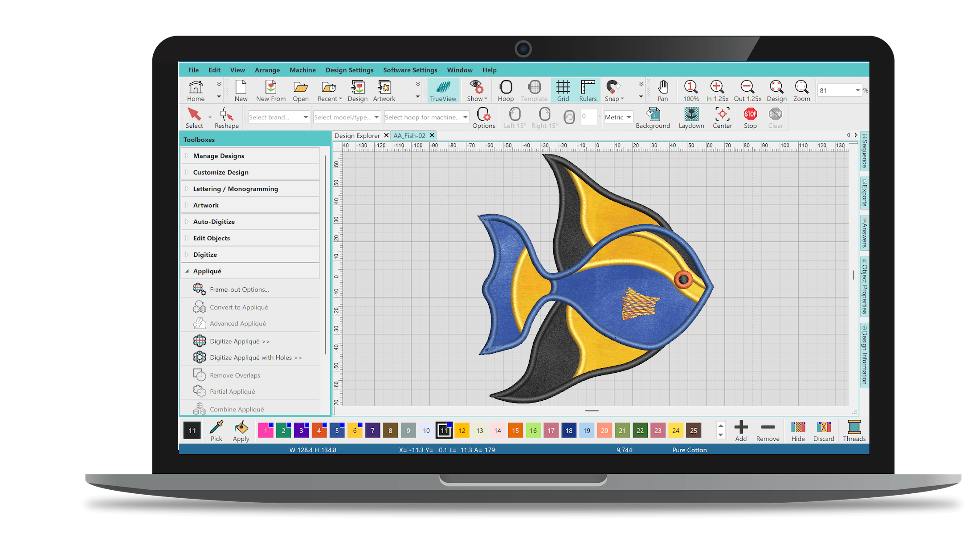Viewport: 980px width, 549px height.
Task: Open the Select hoop for machine dropdown
Action: point(426,117)
